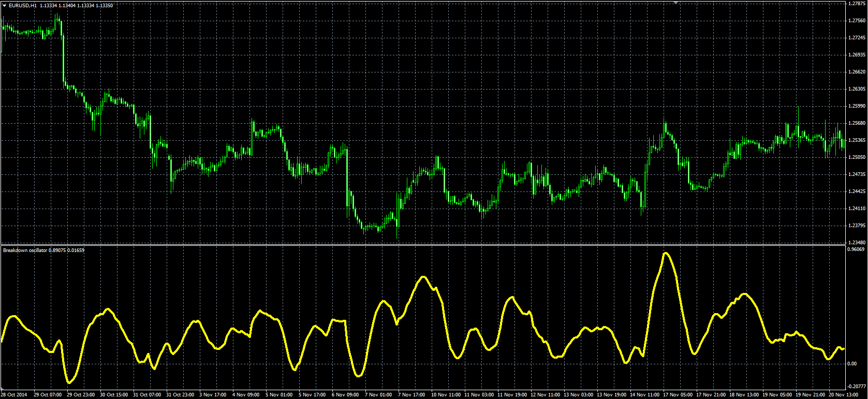
Task: Click the 6 Nov 09:00 time label
Action: 346,395
